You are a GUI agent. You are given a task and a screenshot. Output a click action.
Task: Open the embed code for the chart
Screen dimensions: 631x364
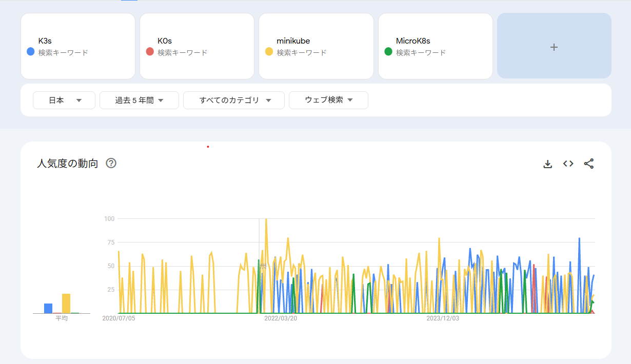click(x=568, y=164)
